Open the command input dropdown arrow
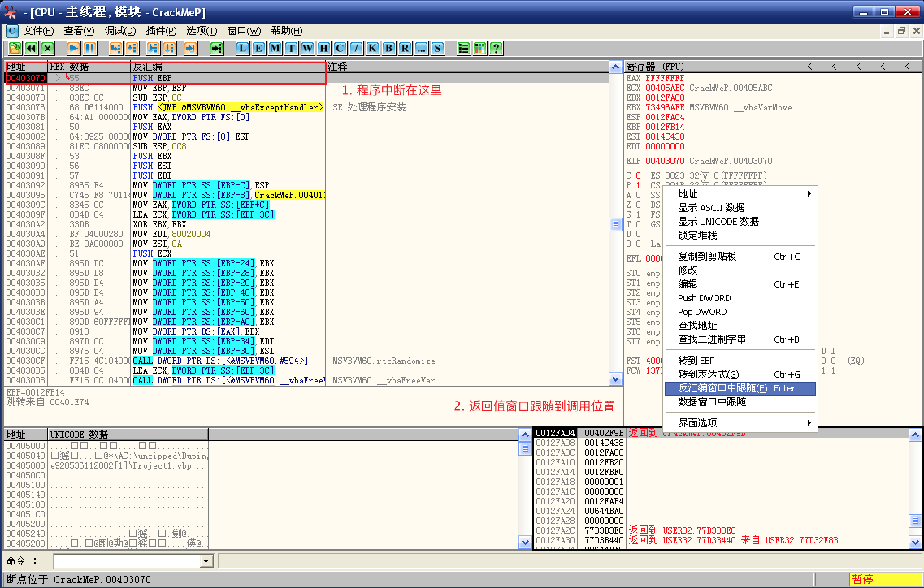The image size is (924, 588). pyautogui.click(x=206, y=561)
